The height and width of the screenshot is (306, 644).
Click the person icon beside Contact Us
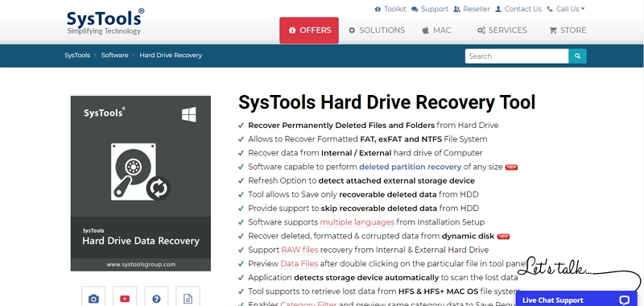[498, 9]
